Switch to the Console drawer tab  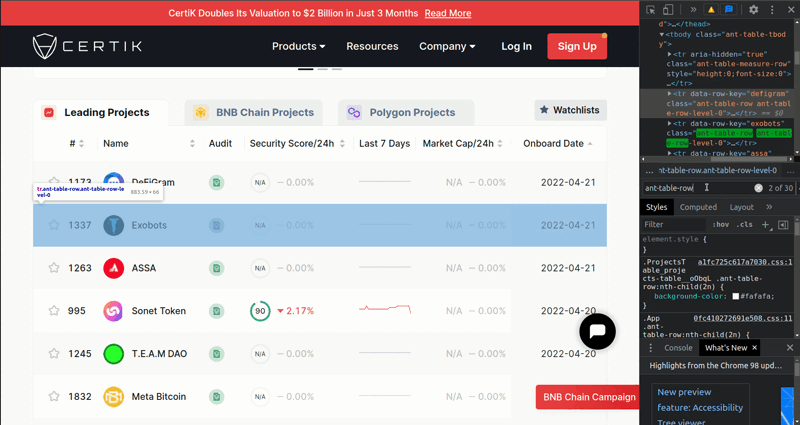tap(678, 347)
